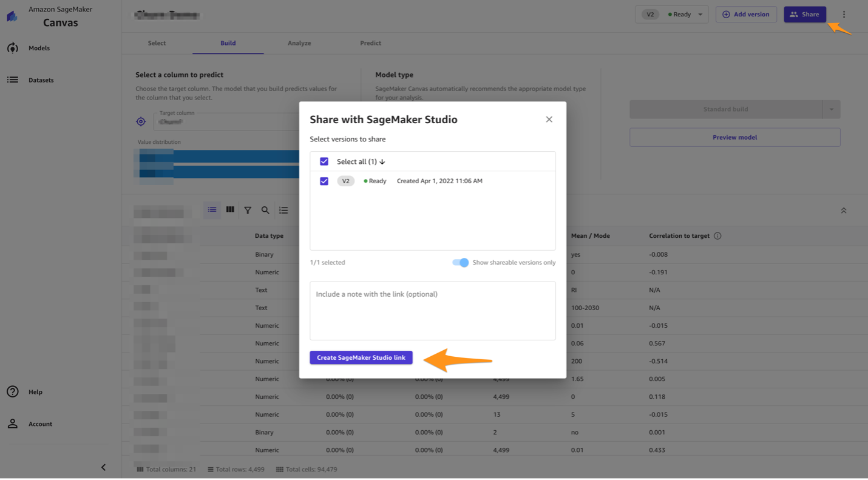Switch to the Predict tab

click(370, 43)
